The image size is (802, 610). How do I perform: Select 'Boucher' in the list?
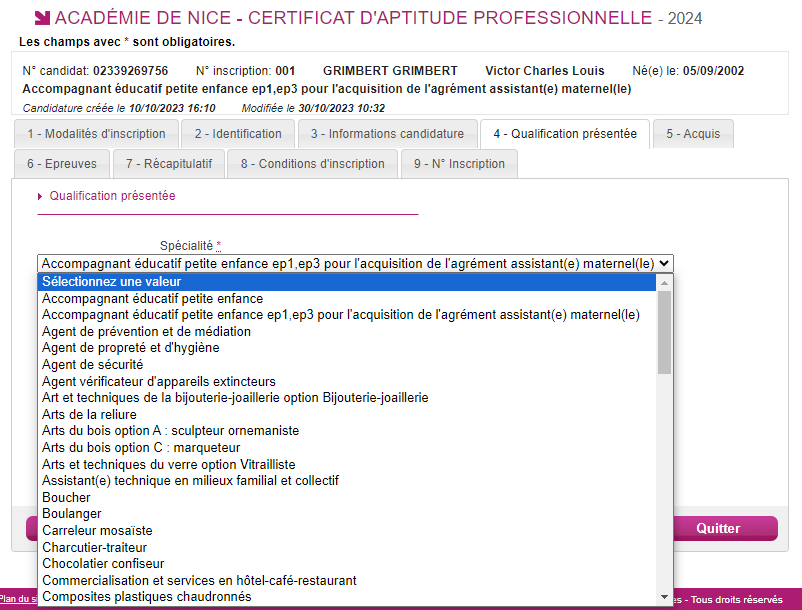[347, 498]
